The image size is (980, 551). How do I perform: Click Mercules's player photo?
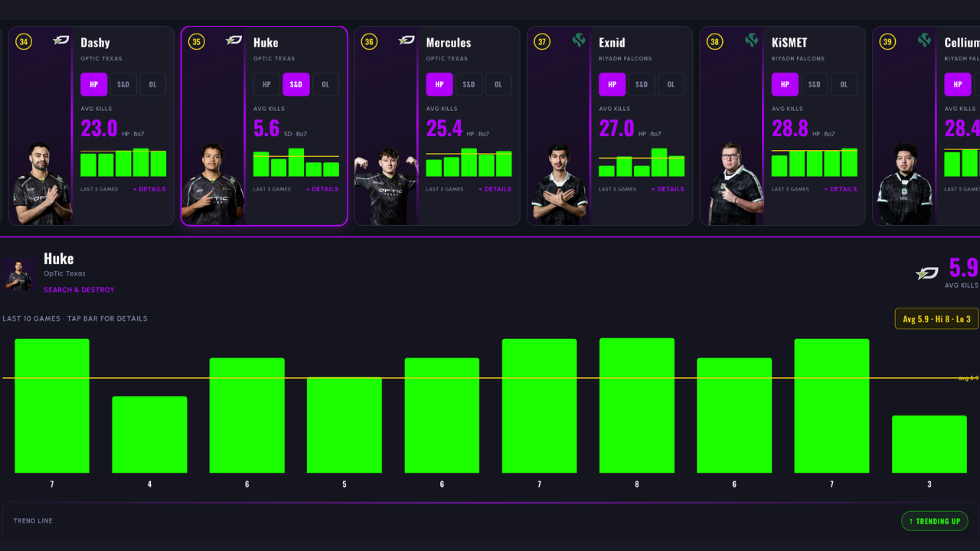387,186
